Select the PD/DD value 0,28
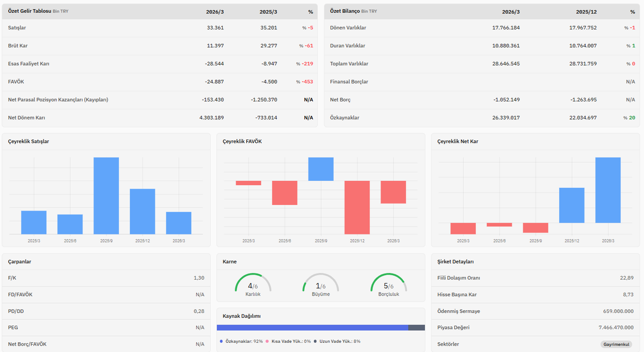The image size is (644, 352). 199,311
